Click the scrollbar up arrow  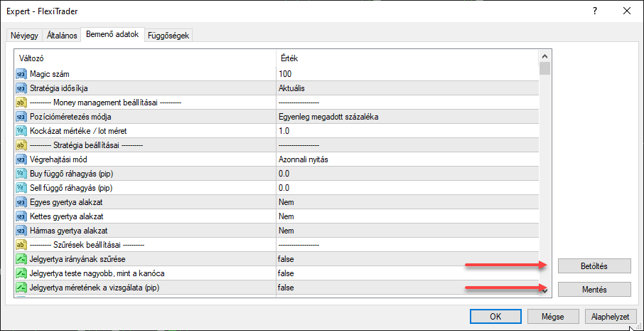[545, 56]
